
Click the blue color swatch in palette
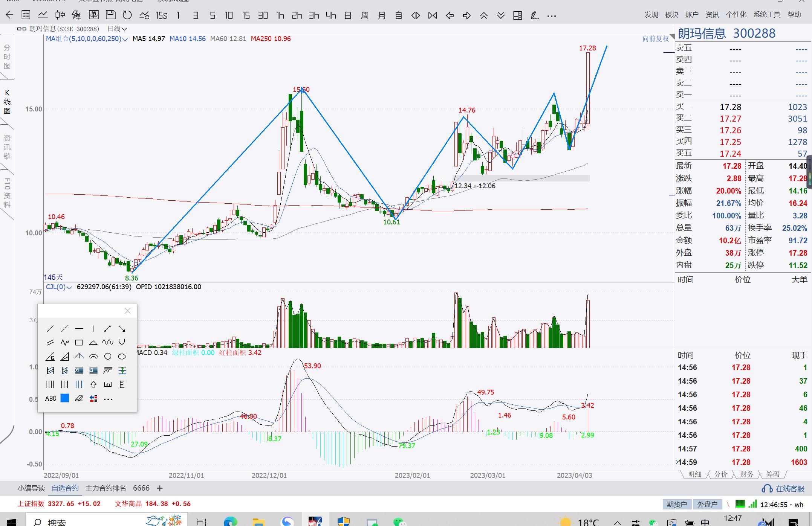coord(65,398)
